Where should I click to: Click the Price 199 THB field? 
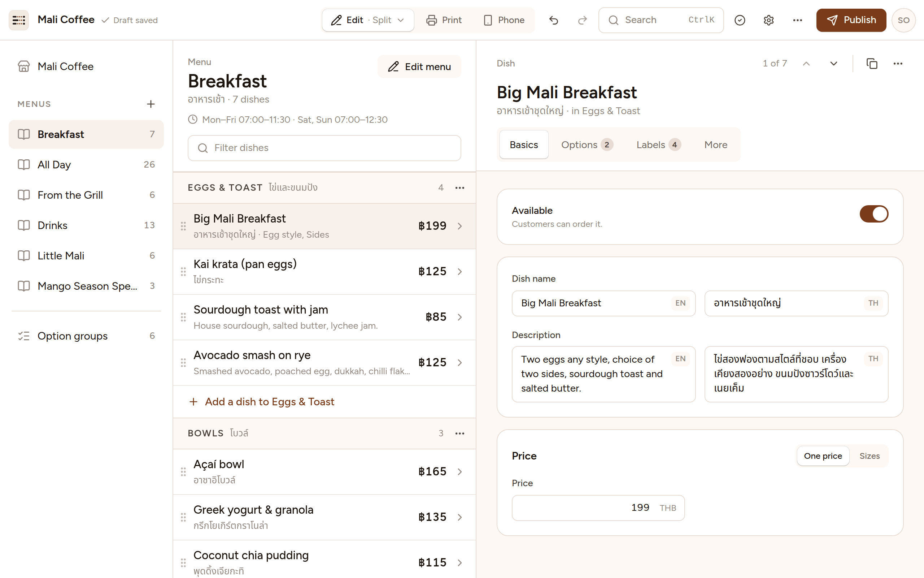pyautogui.click(x=598, y=508)
